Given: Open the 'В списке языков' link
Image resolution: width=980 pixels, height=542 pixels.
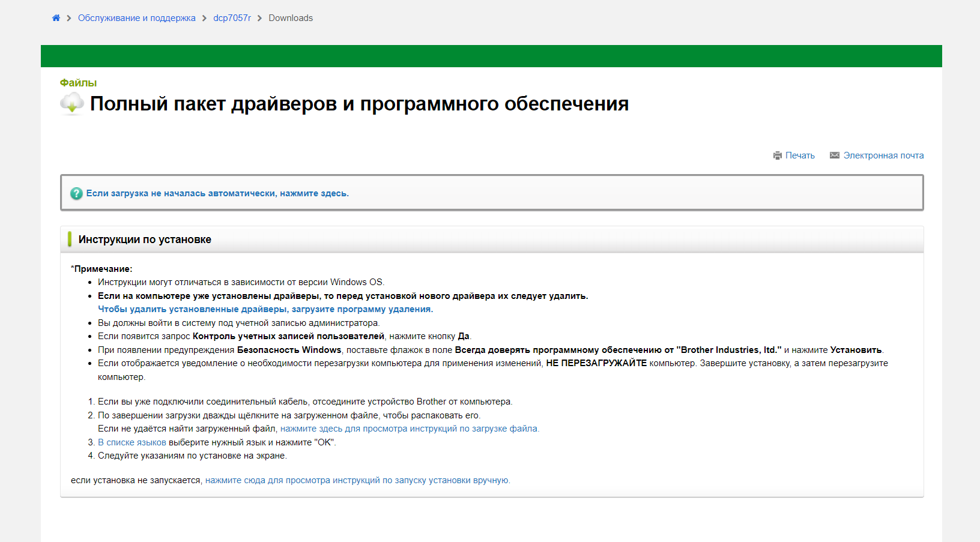Looking at the screenshot, I should 132,442.
